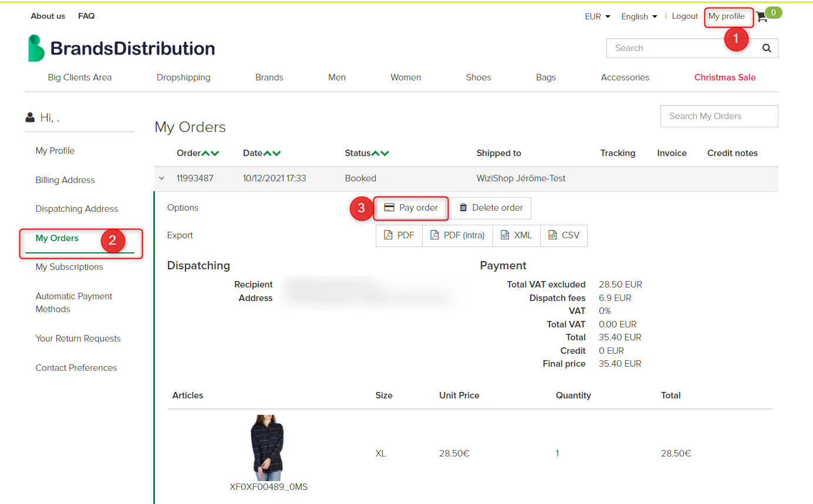
Task: Select Automatic Payment Methods in sidebar
Action: (x=74, y=303)
